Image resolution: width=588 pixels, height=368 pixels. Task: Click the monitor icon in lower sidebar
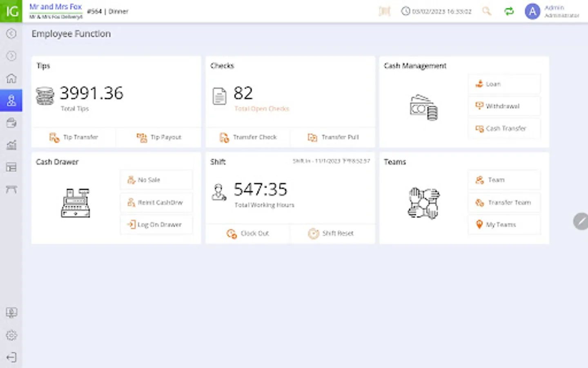pos(11,313)
